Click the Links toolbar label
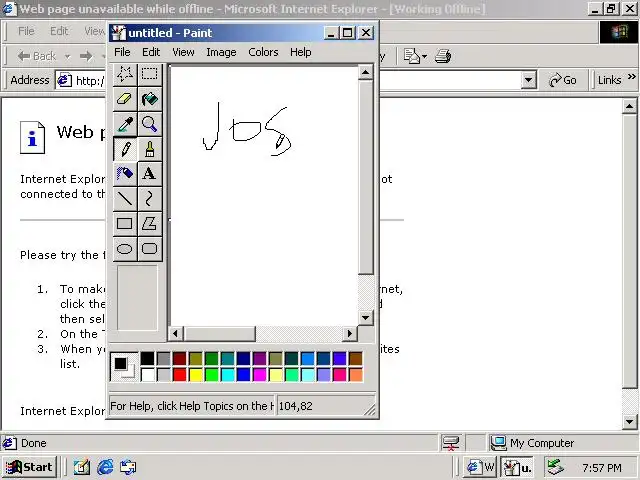Image resolution: width=640 pixels, height=480 pixels. (x=609, y=80)
